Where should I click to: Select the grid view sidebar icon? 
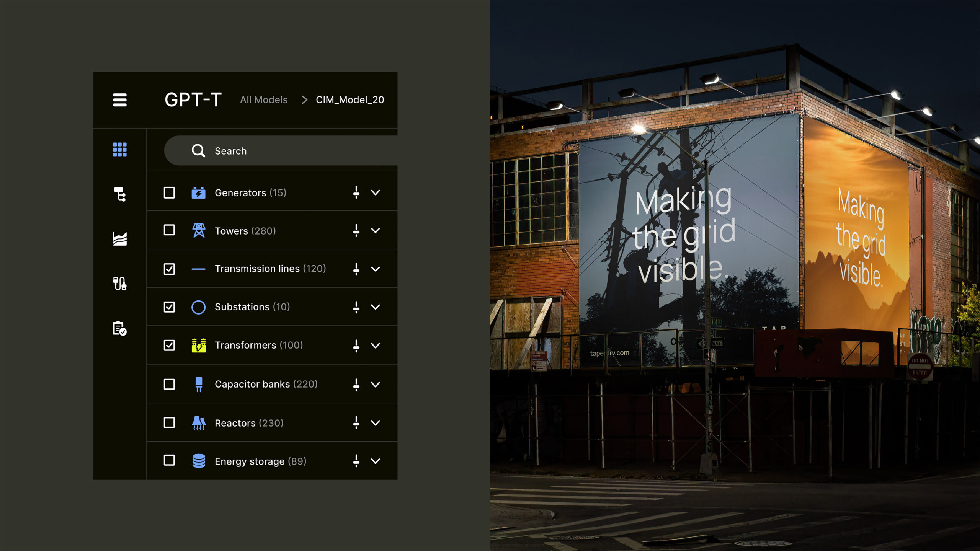119,150
